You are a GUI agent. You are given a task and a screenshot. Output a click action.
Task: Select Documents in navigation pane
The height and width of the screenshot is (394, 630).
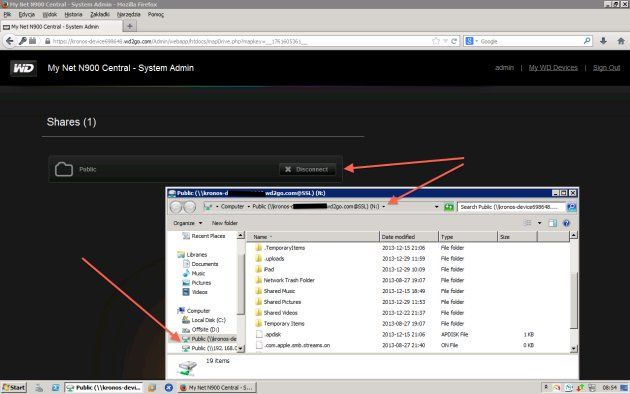(200, 264)
